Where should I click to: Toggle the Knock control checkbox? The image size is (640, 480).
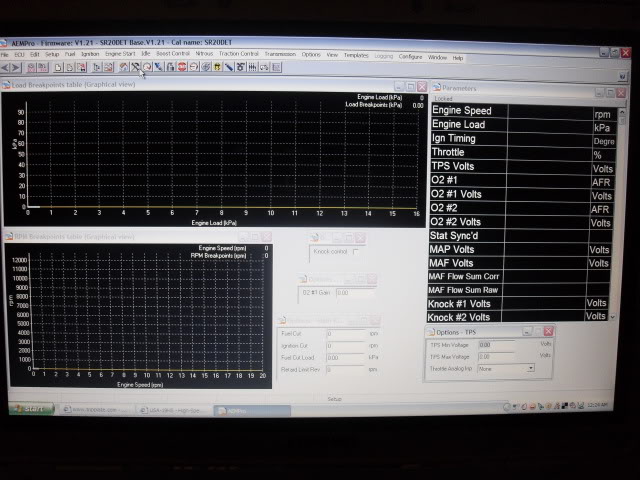coord(356,251)
